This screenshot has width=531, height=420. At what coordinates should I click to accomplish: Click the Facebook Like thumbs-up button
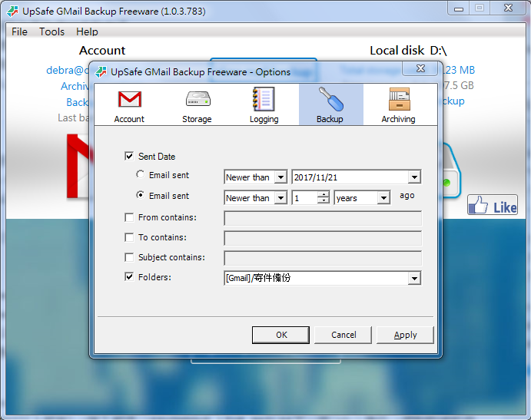(x=493, y=205)
